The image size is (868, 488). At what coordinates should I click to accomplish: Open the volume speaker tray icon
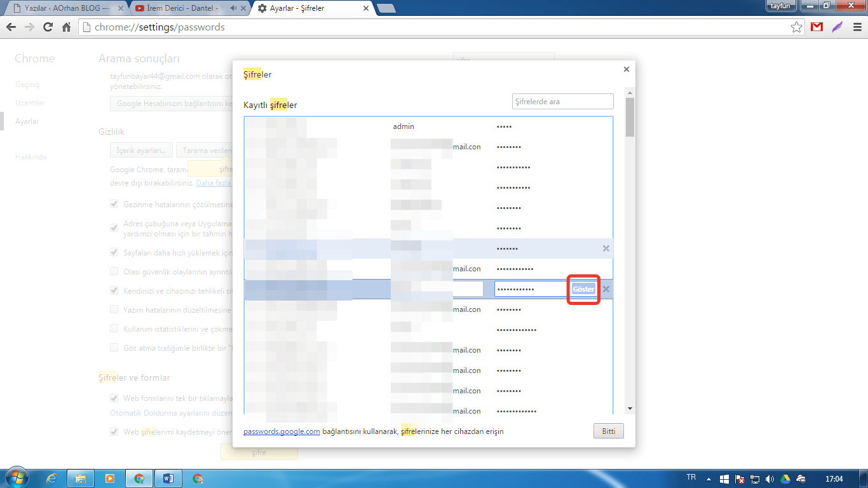pyautogui.click(x=770, y=478)
